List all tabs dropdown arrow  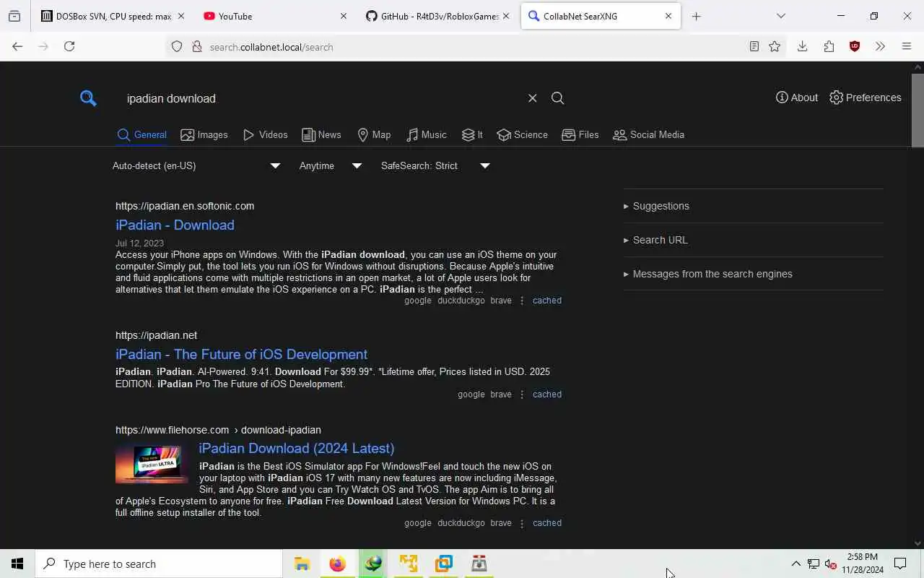pyautogui.click(x=780, y=16)
